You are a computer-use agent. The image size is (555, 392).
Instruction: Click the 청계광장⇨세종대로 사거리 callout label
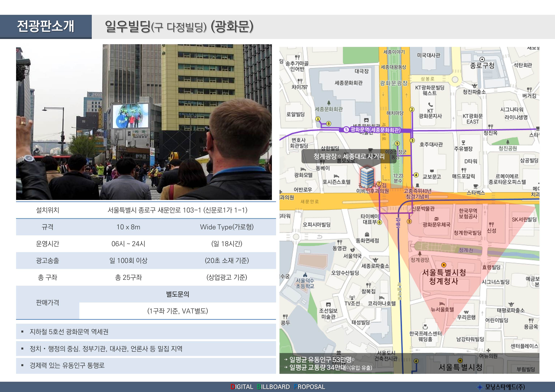pos(349,156)
